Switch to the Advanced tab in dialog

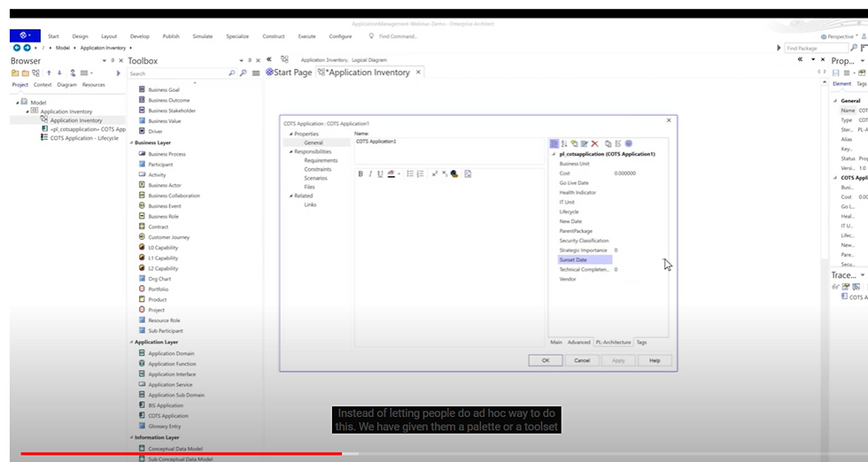pyautogui.click(x=579, y=343)
